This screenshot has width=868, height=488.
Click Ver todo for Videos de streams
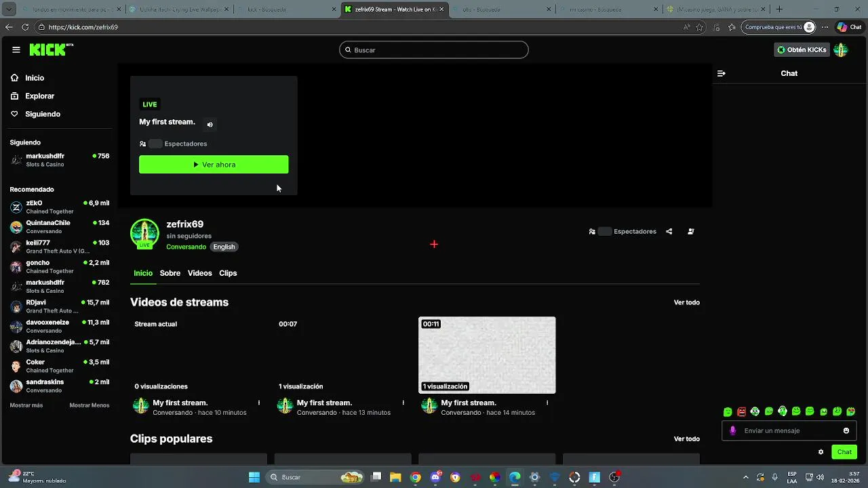686,302
